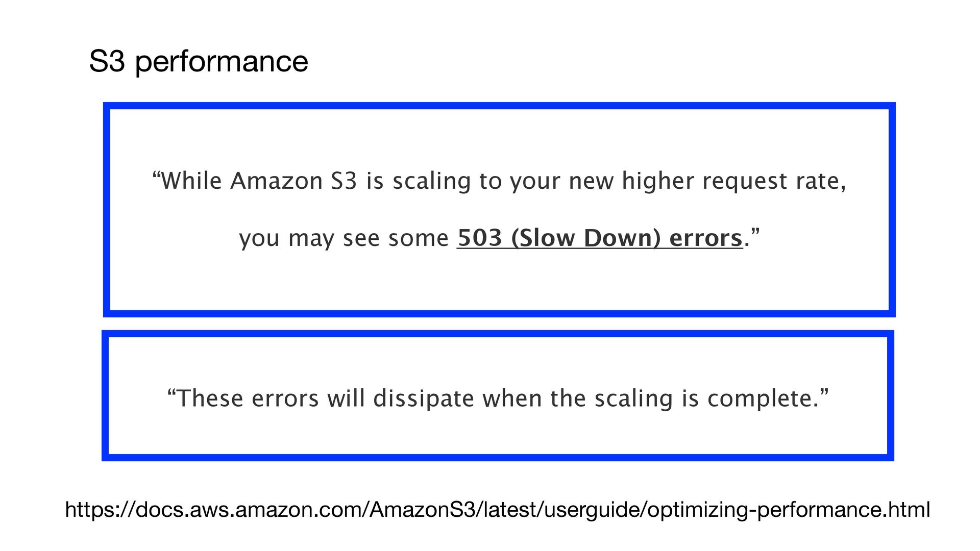This screenshot has height=551, width=980.
Task: Click 'S3' in the slide heading
Action: pyautogui.click(x=107, y=62)
